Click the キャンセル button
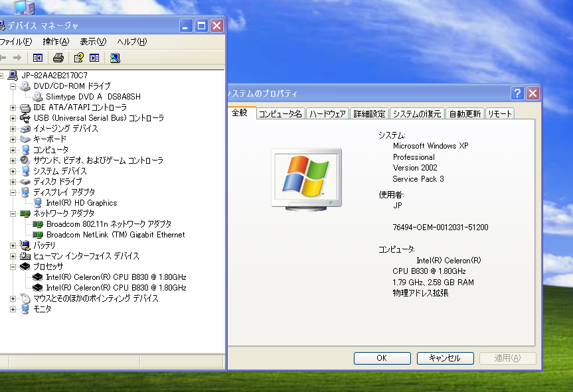The width and height of the screenshot is (573, 392). (445, 358)
